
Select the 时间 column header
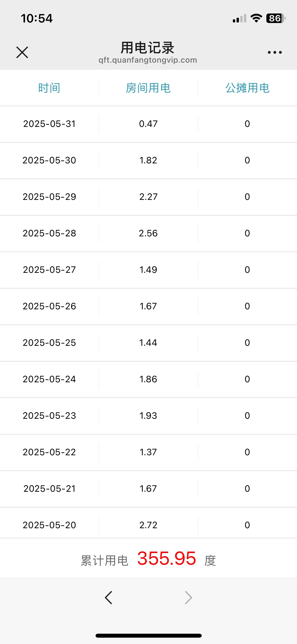click(49, 88)
